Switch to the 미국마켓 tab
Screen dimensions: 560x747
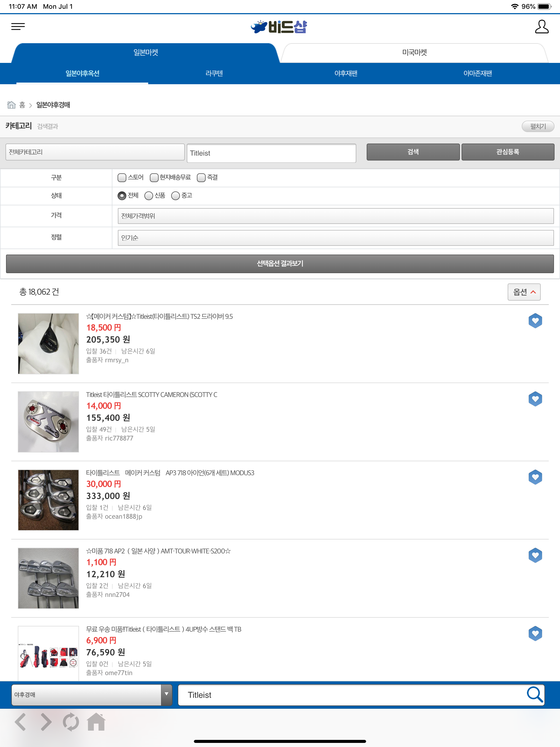[415, 53]
